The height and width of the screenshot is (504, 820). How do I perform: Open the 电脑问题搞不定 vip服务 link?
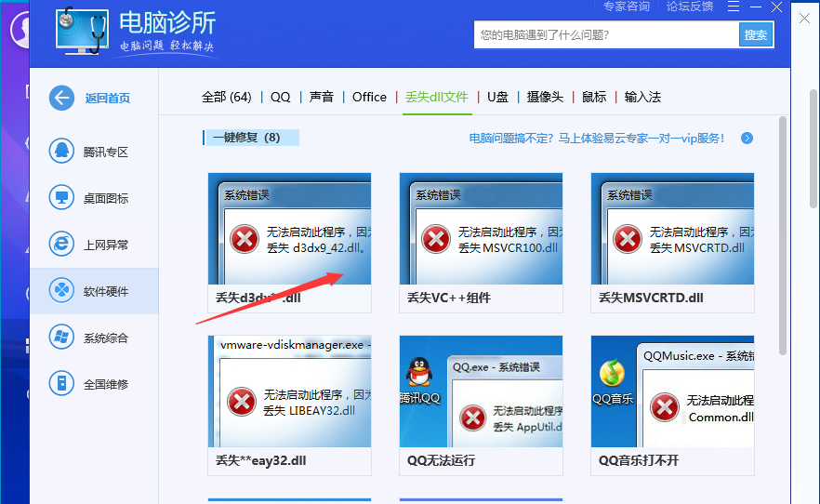(597, 138)
